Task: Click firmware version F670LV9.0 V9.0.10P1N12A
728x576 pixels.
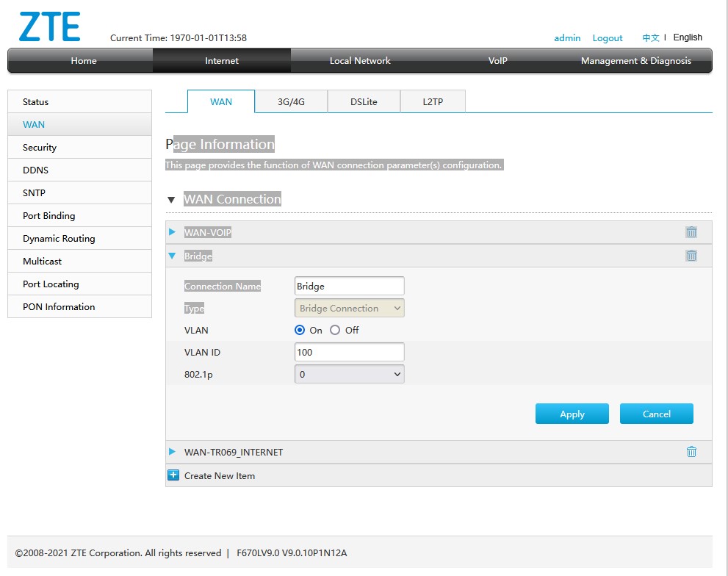Action: click(292, 552)
